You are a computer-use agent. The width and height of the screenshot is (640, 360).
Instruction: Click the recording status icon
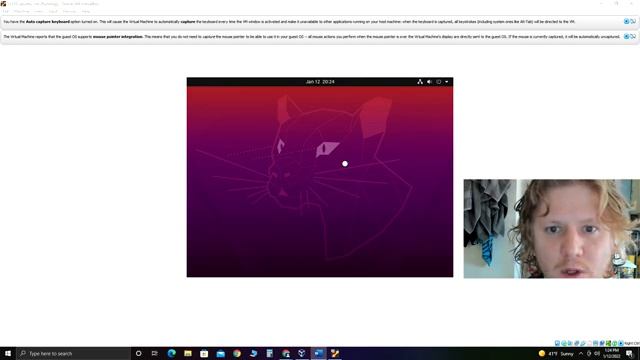click(x=602, y=343)
